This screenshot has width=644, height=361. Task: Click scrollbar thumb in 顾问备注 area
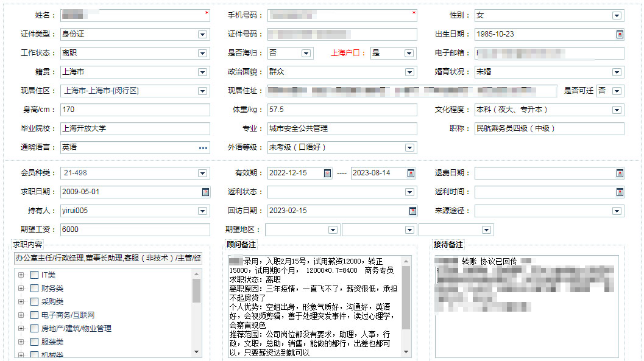406,298
